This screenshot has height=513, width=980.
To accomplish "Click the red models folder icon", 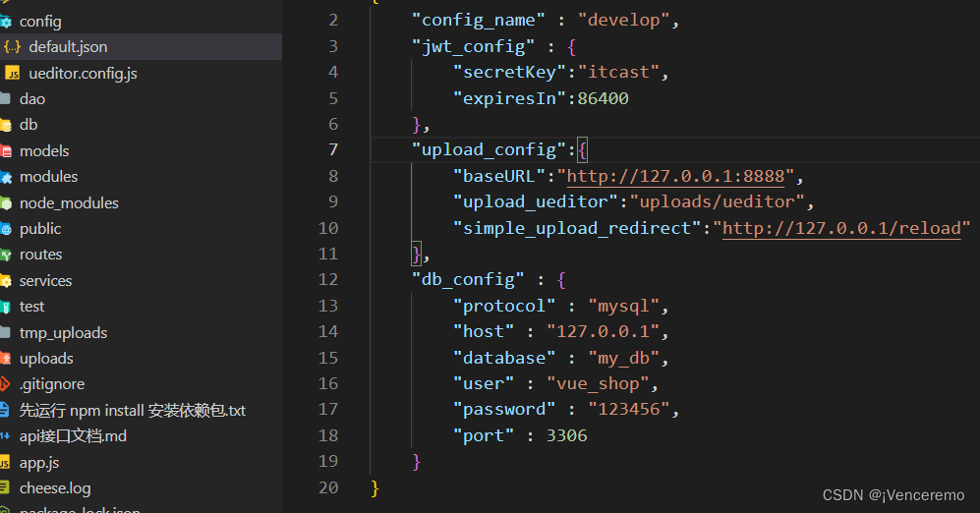I will tap(6, 151).
